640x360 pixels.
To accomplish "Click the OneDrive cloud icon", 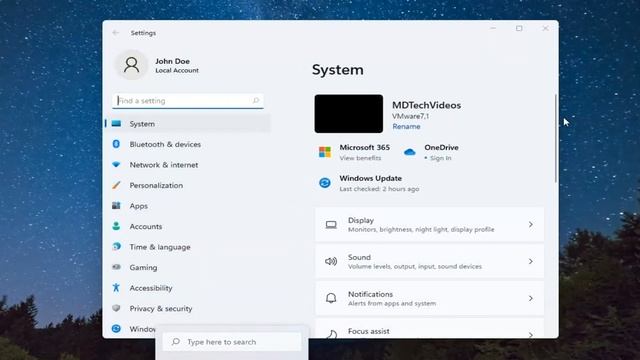I will pos(409,152).
